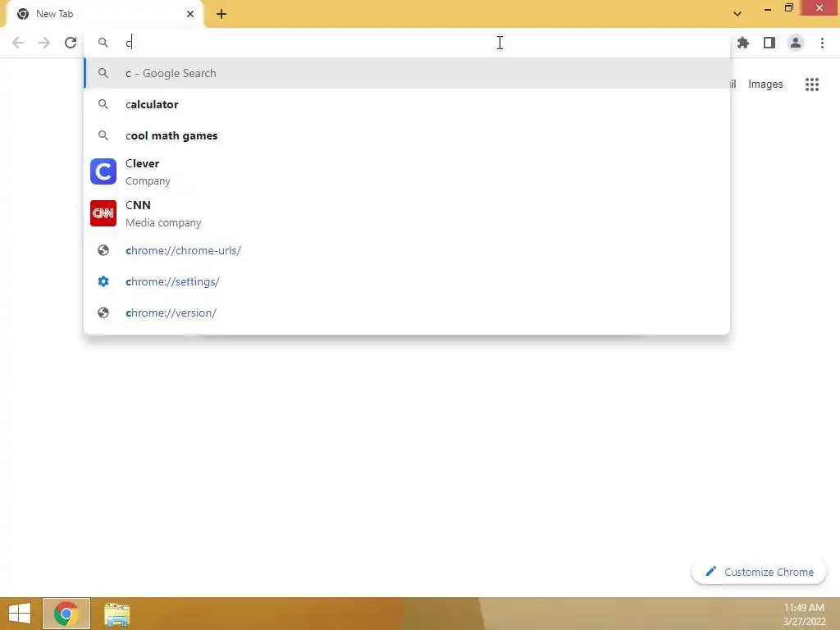The width and height of the screenshot is (840, 630).
Task: Click the Chrome icon in the taskbar
Action: point(66,614)
